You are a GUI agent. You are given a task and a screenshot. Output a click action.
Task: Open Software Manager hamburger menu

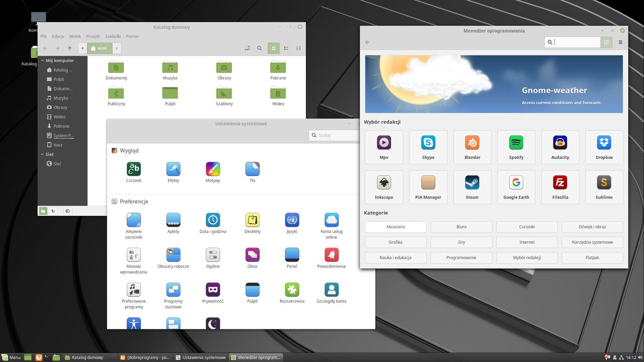(620, 42)
